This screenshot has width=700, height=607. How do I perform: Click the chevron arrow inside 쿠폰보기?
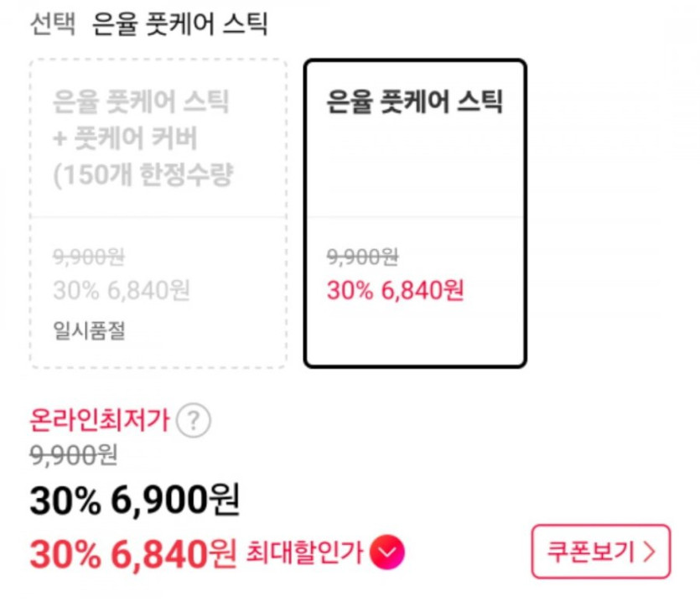pos(648,552)
